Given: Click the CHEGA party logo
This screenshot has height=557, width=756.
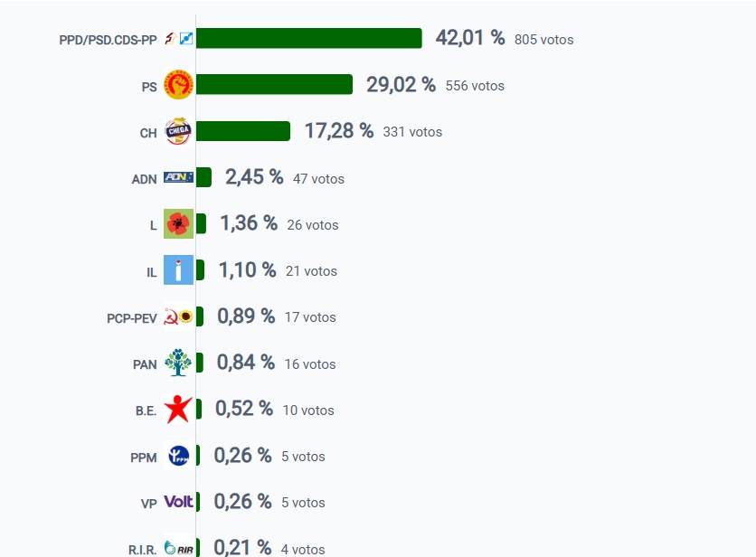Looking at the screenshot, I should pos(178,131).
